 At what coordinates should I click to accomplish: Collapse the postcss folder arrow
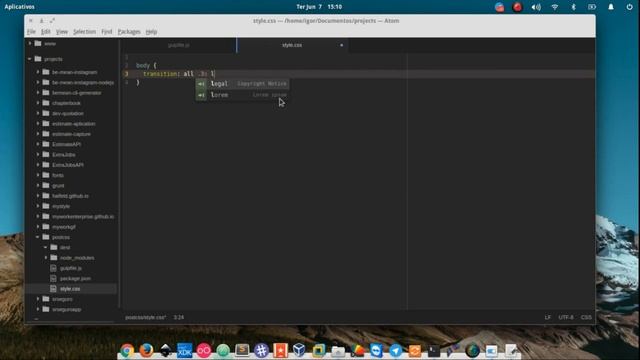click(38, 237)
